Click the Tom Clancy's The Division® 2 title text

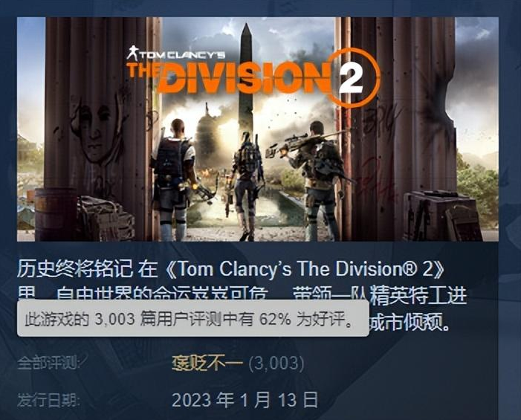(304, 269)
